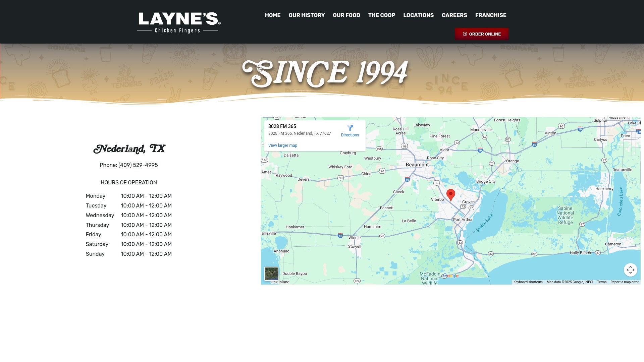Click the Monday hours row
The width and height of the screenshot is (644, 362).
point(129,196)
